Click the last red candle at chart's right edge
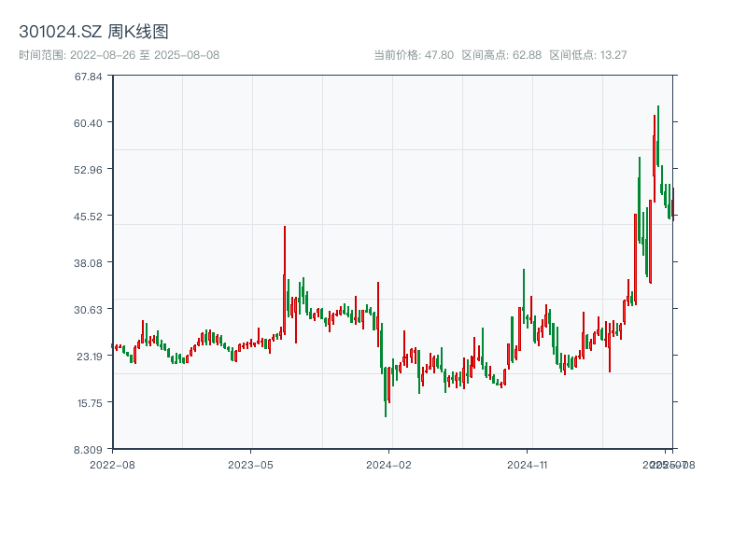The width and height of the screenshot is (747, 560). tap(673, 203)
